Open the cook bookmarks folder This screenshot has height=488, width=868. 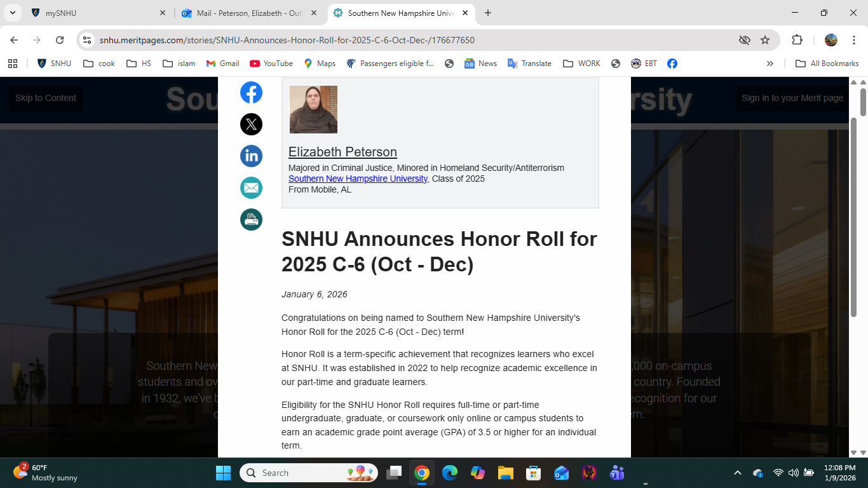coord(100,64)
